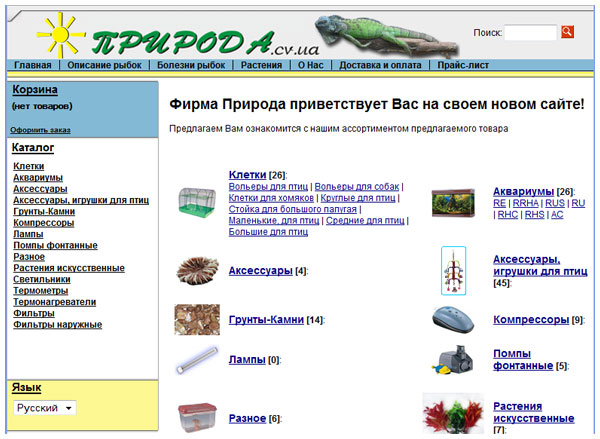
Task: Select Аквариумы in the sidebar catalog
Action: click(x=38, y=178)
